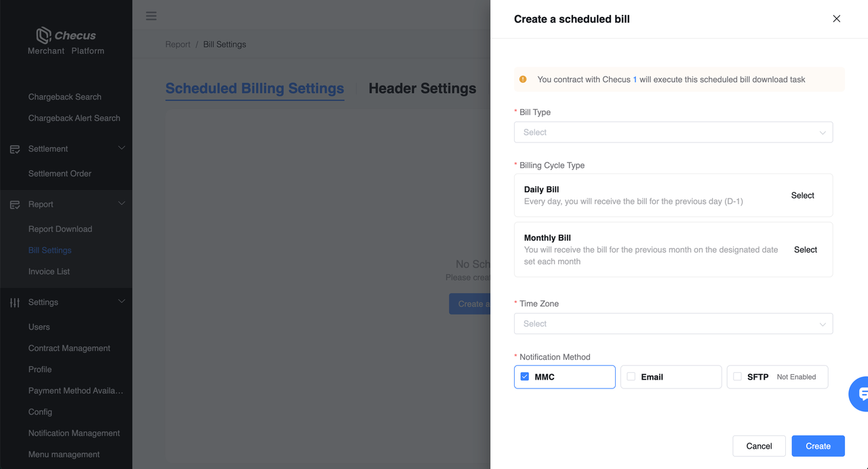Open Report Download menu item
The height and width of the screenshot is (469, 868).
pyautogui.click(x=60, y=229)
